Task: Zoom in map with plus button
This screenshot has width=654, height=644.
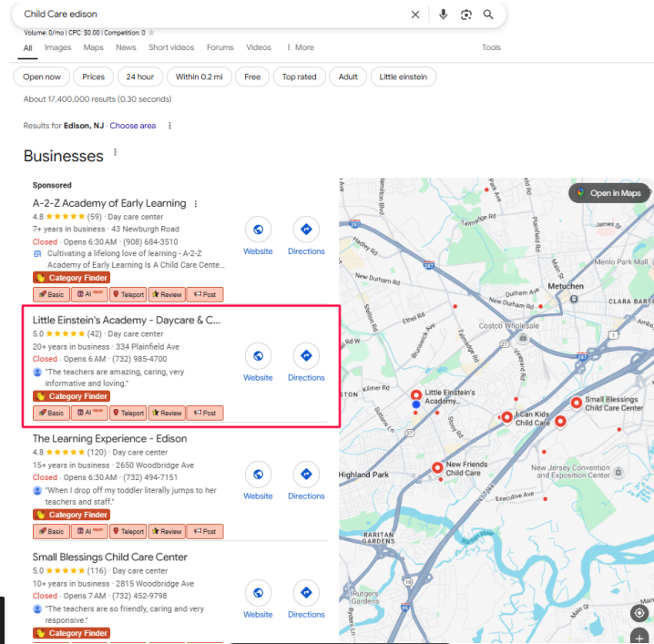Action: click(x=639, y=637)
